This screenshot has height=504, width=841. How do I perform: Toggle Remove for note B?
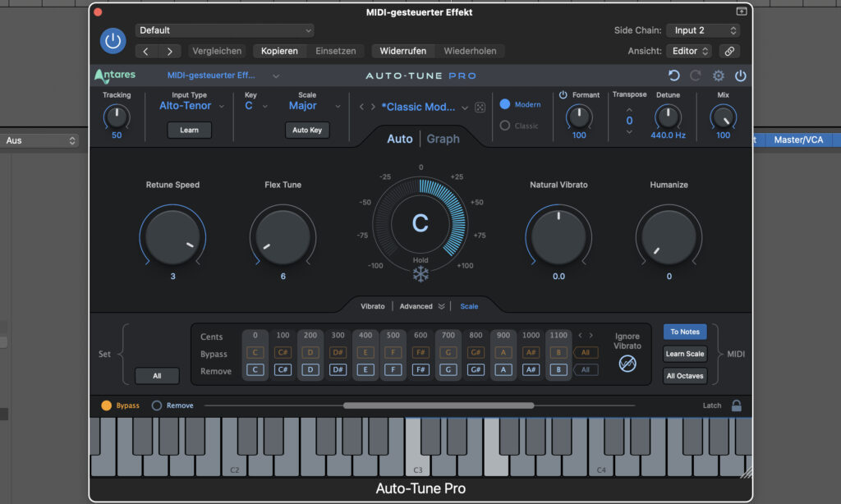tap(558, 369)
